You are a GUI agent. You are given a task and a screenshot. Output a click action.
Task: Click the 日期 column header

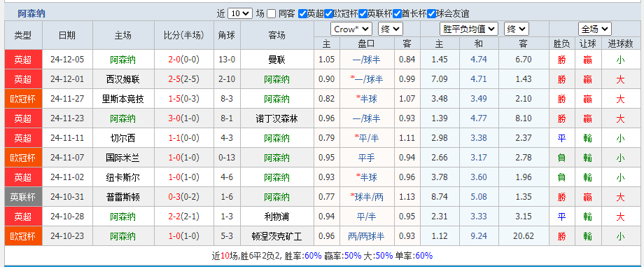coord(67,35)
